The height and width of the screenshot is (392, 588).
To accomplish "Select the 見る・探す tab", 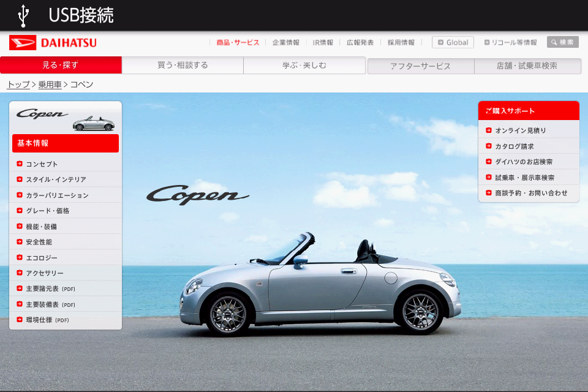I will point(61,65).
